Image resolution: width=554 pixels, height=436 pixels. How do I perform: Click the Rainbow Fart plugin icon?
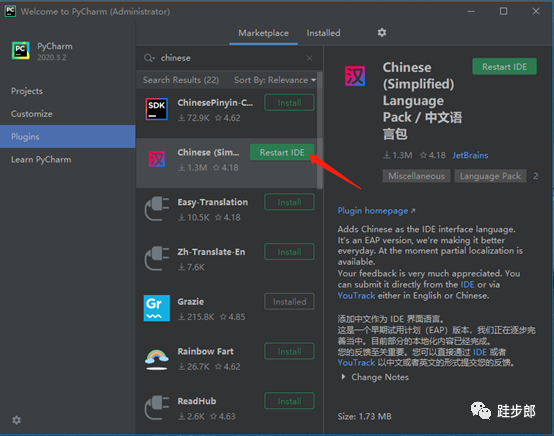(157, 359)
